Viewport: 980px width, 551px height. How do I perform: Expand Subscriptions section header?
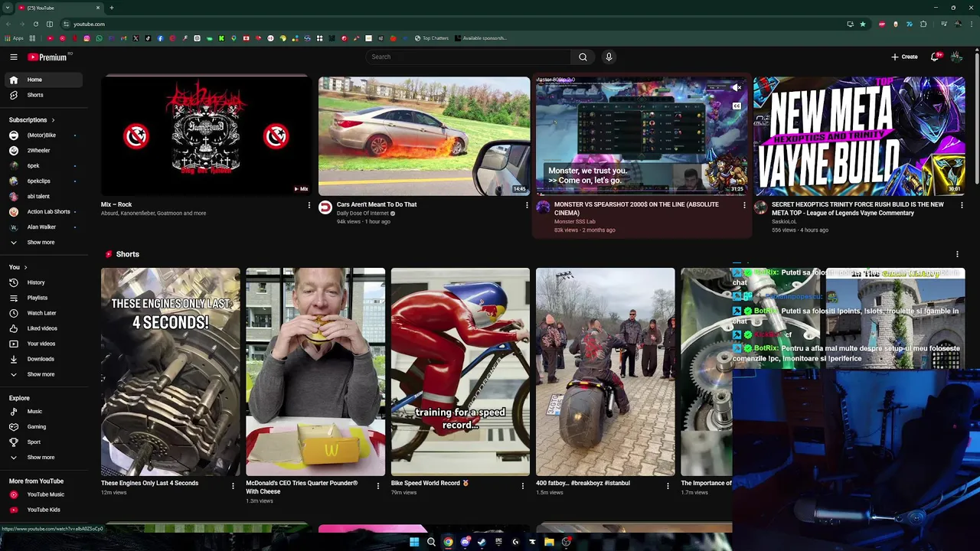click(32, 120)
